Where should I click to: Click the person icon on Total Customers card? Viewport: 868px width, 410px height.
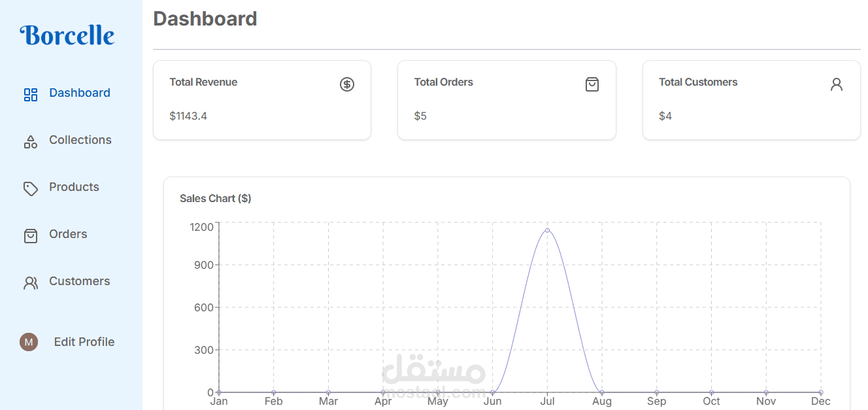click(x=837, y=84)
